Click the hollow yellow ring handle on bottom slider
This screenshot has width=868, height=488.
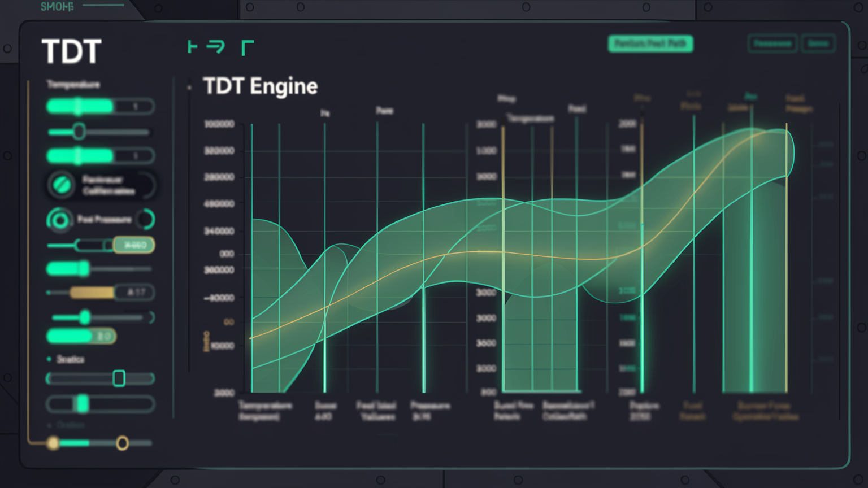pyautogui.click(x=122, y=443)
